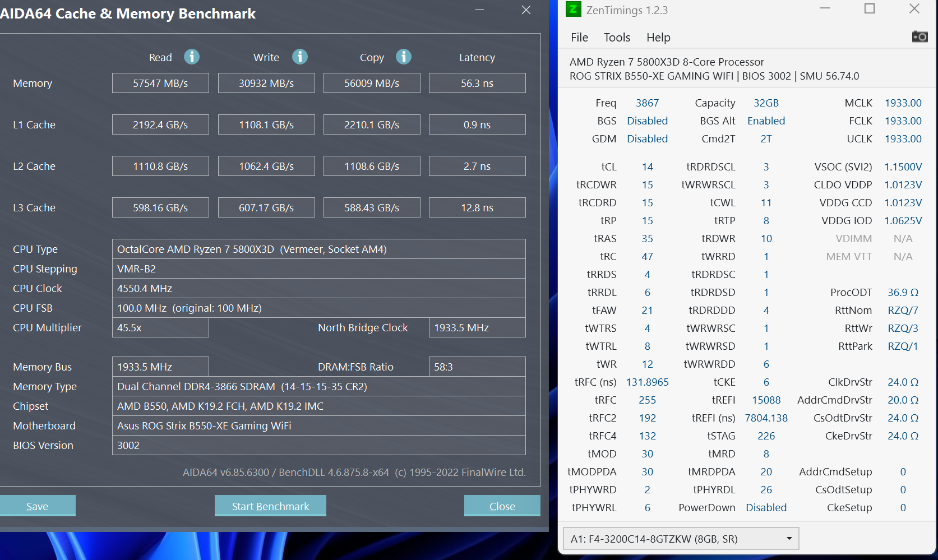This screenshot has width=938, height=560.
Task: Close the ZenTimings window
Action: [x=914, y=8]
